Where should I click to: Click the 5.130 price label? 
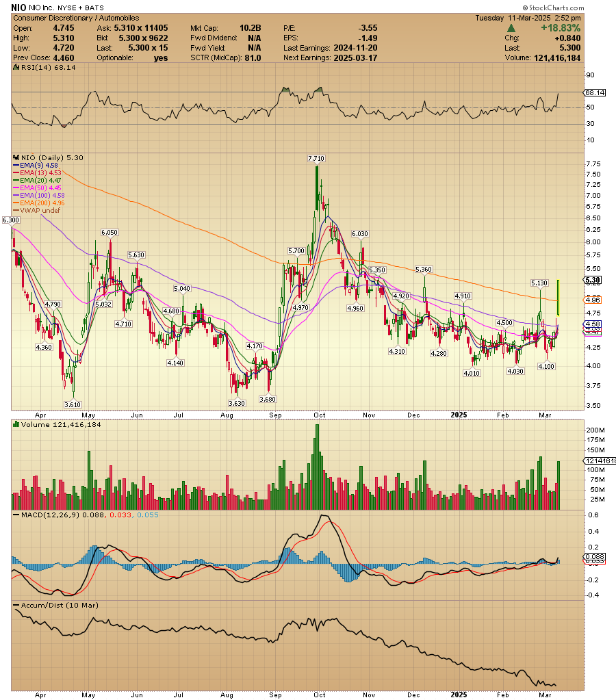tap(539, 283)
